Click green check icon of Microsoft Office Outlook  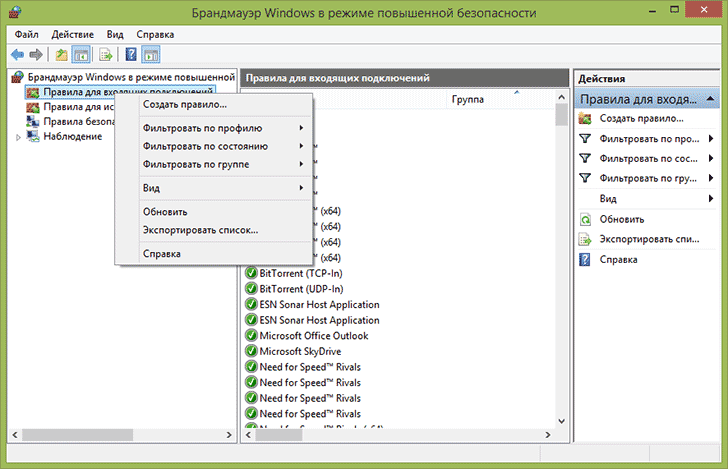[251, 336]
